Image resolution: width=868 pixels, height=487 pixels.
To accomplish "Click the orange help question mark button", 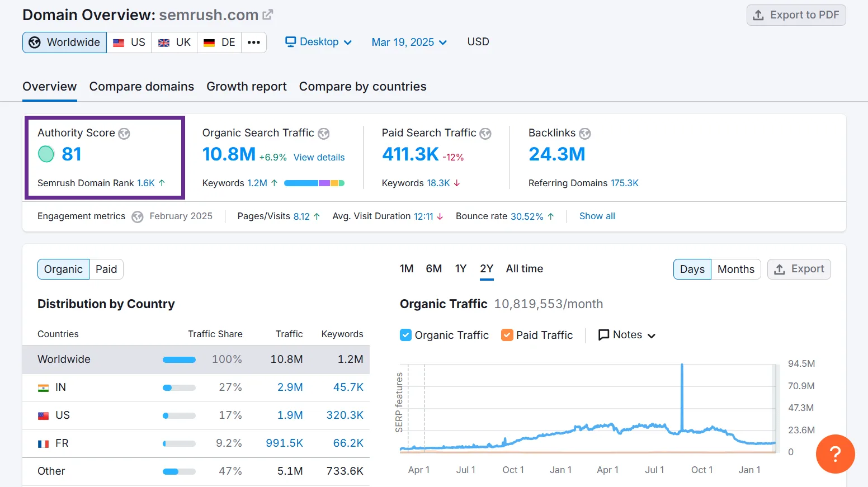I will (x=835, y=453).
